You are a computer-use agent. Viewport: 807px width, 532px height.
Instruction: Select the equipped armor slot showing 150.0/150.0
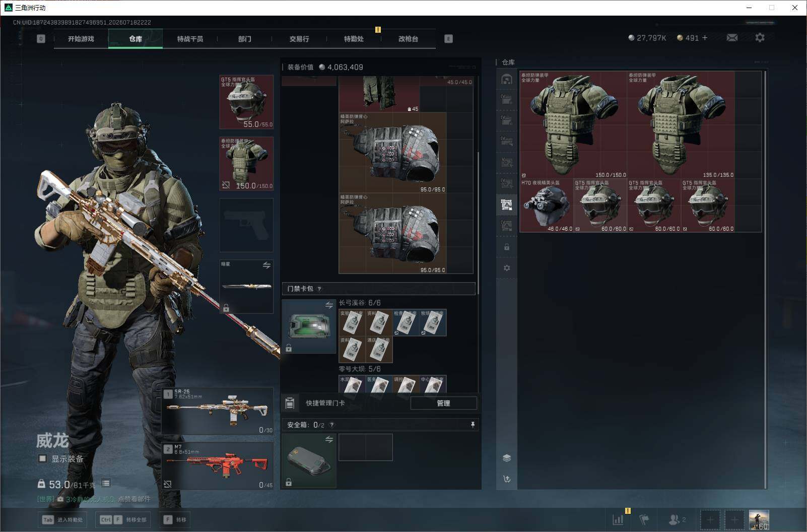246,164
